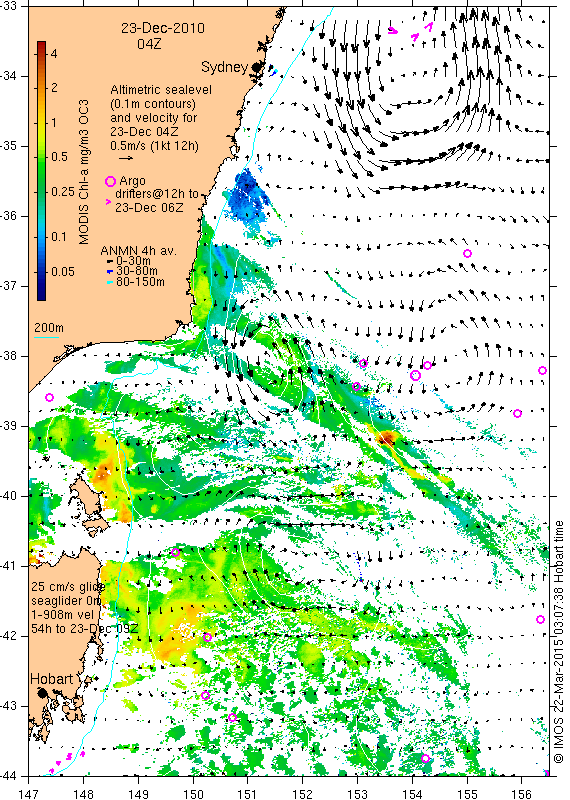This screenshot has width=570, height=800.
Task: Click the magenta drifter arrow in the legend
Action: [108, 202]
